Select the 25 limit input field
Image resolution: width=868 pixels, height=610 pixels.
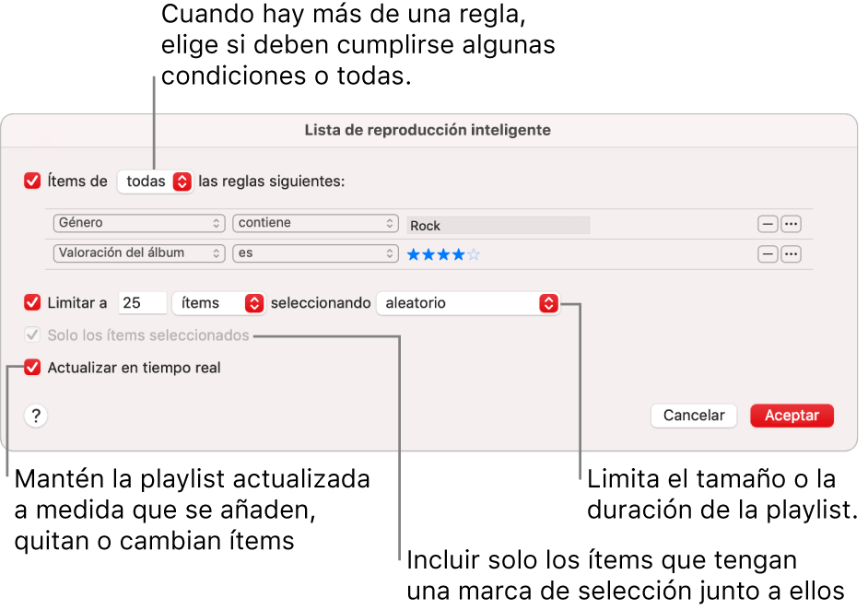pos(142,302)
